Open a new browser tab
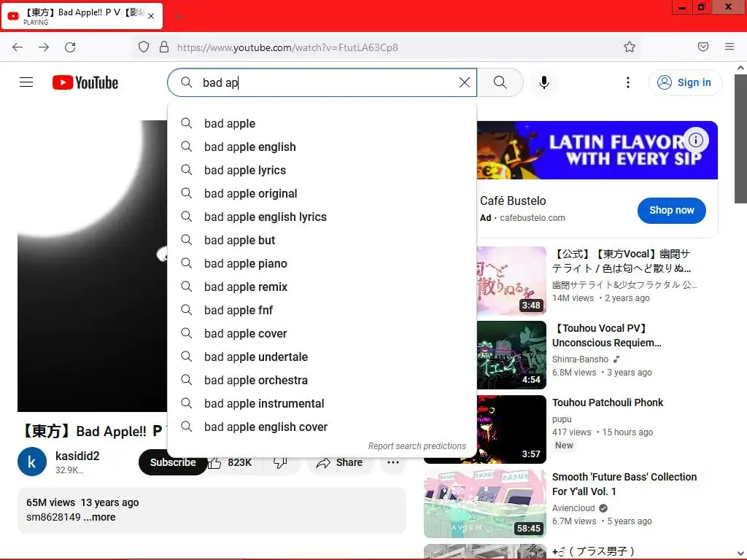747x560 pixels. coord(179,17)
